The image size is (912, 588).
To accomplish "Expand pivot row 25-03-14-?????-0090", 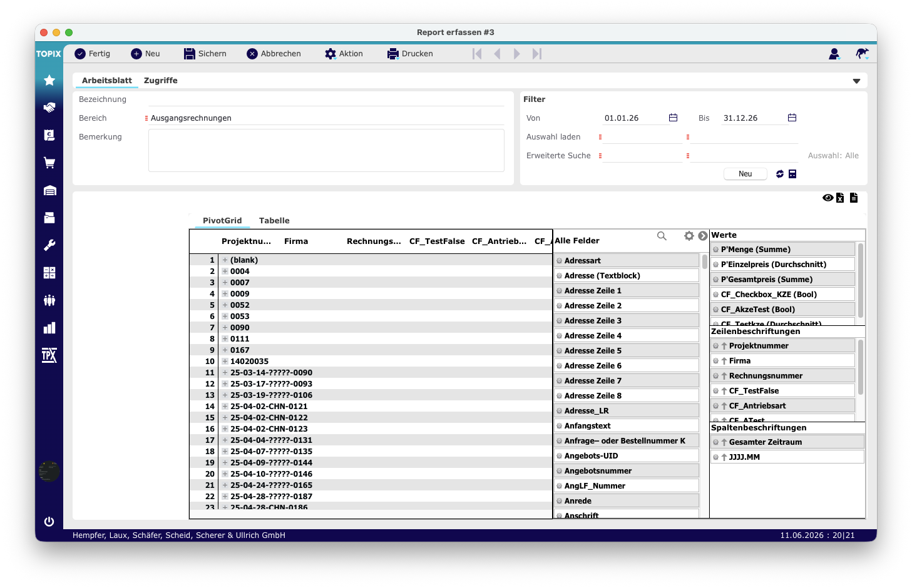I will point(225,373).
